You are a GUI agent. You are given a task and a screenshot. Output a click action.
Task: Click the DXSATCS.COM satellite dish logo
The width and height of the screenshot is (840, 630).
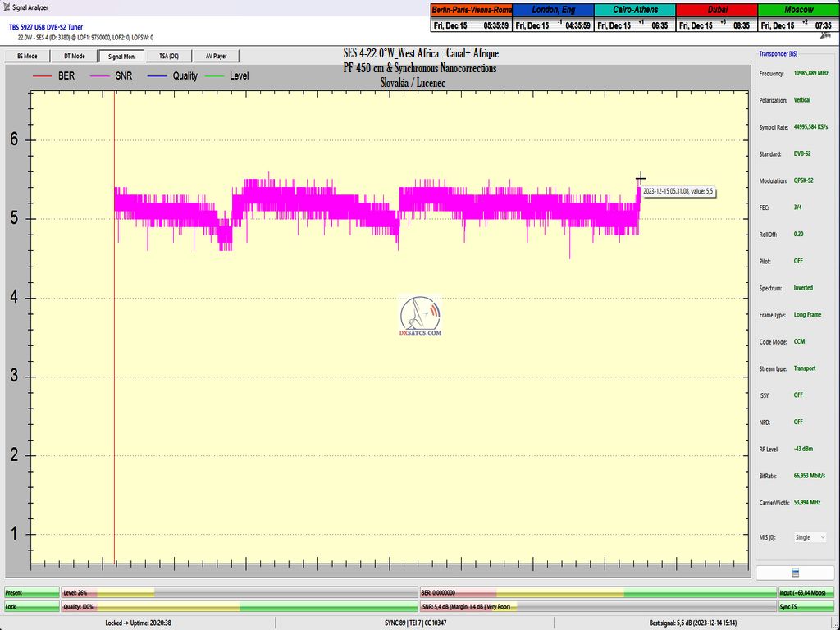[x=420, y=316]
